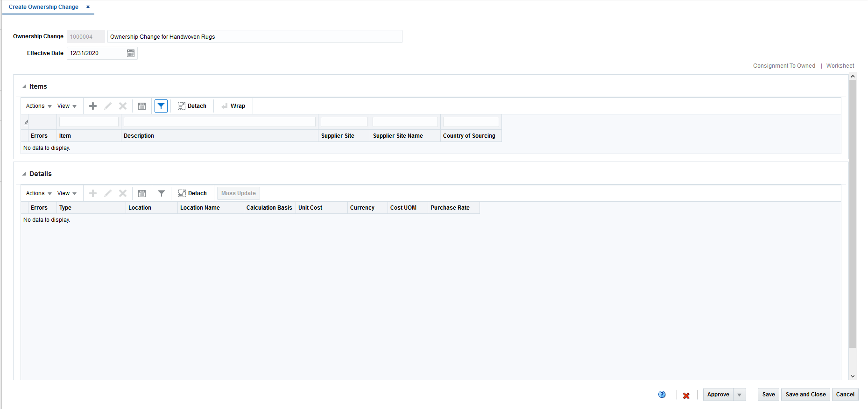Image resolution: width=868 pixels, height=409 pixels.
Task: Click the Item column header
Action: click(x=89, y=136)
